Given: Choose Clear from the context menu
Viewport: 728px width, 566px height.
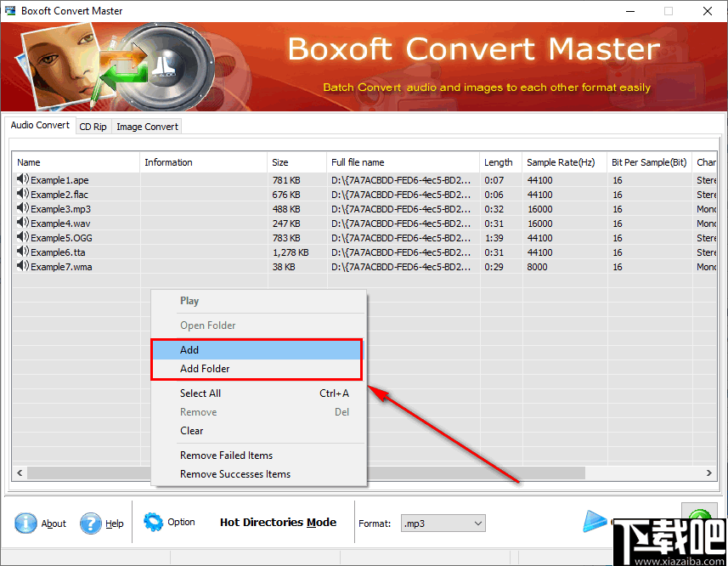Looking at the screenshot, I should 191,431.
